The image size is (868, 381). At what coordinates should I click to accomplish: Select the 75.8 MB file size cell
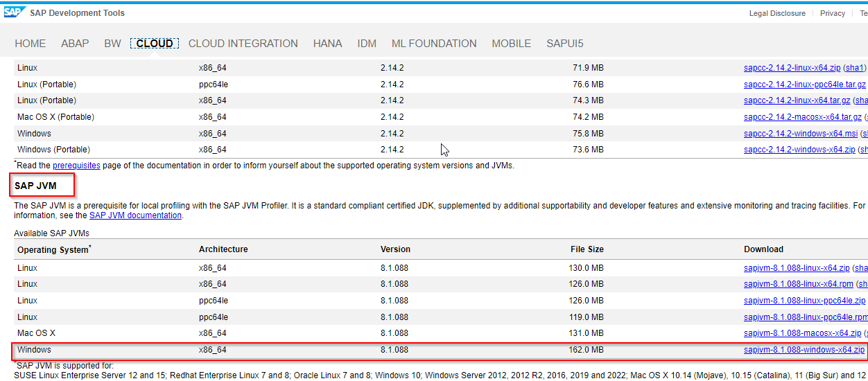coord(588,134)
